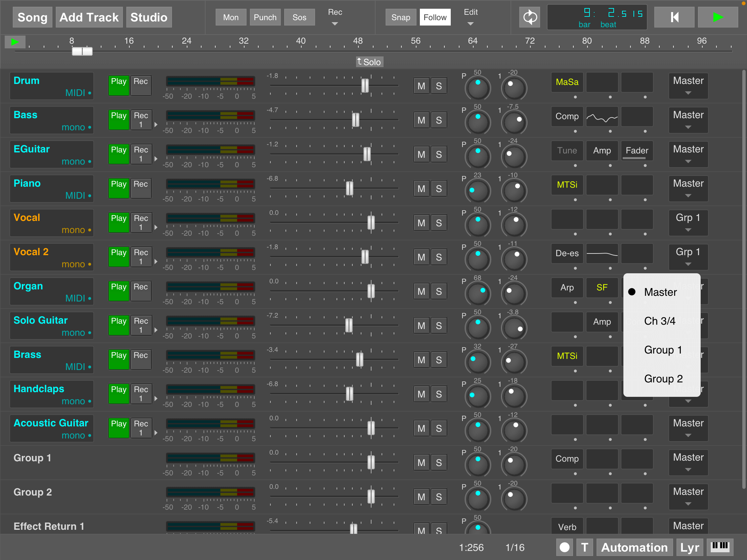Solo the Organ track

439,292
